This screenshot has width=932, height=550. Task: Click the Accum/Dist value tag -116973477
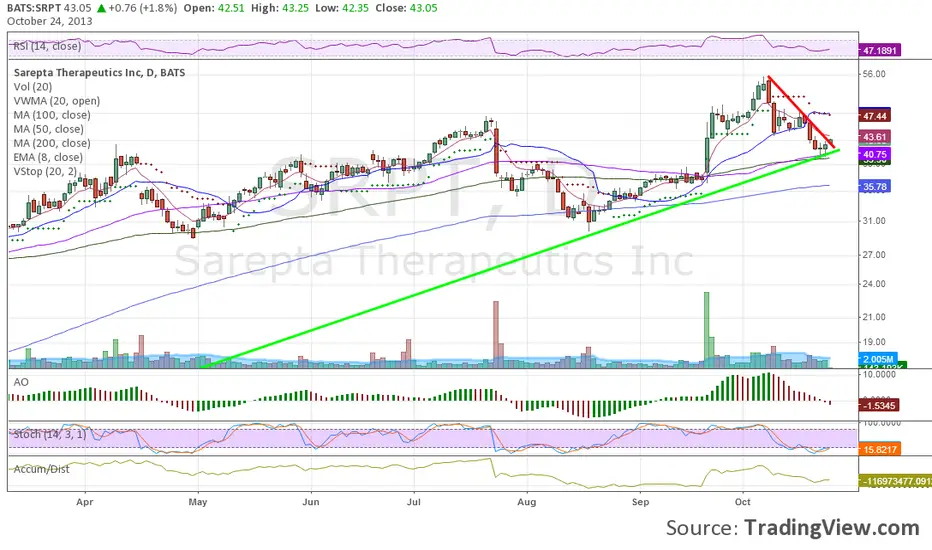click(895, 480)
